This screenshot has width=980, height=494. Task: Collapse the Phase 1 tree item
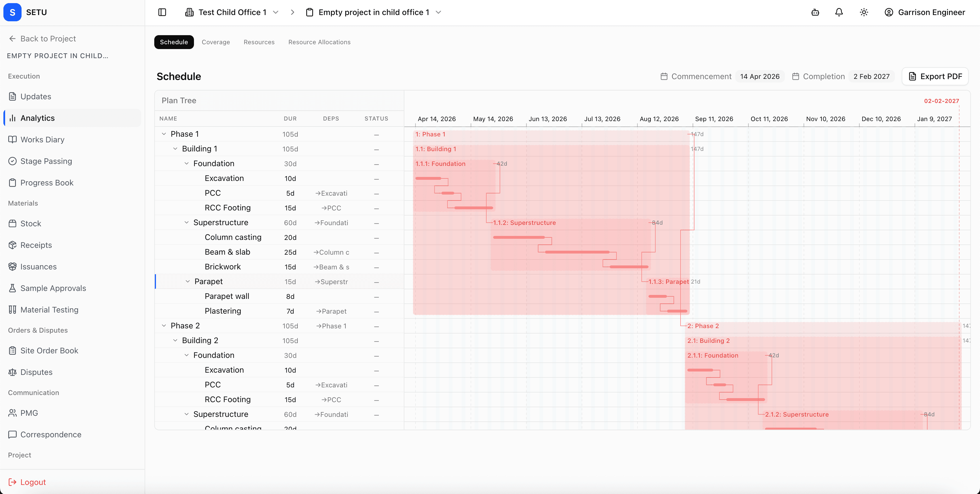164,134
